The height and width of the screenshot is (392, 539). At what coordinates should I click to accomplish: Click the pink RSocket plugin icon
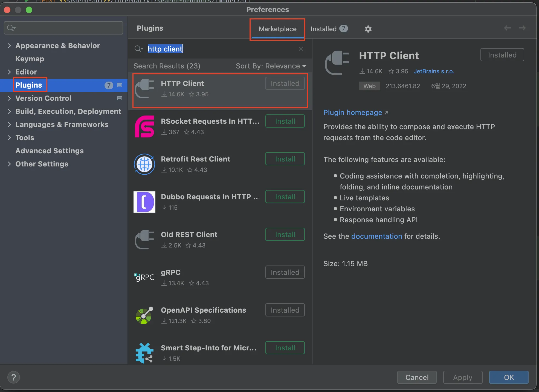(x=144, y=126)
